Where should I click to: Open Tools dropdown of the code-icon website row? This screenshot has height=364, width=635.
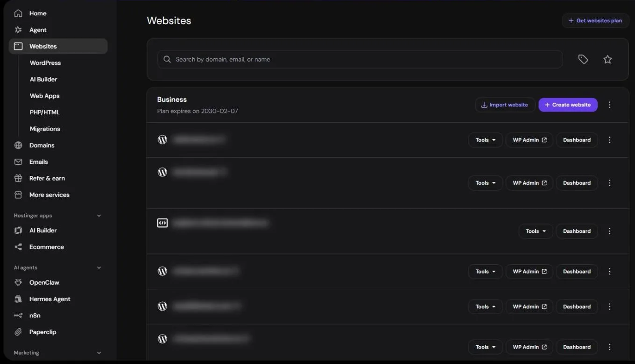(536, 231)
